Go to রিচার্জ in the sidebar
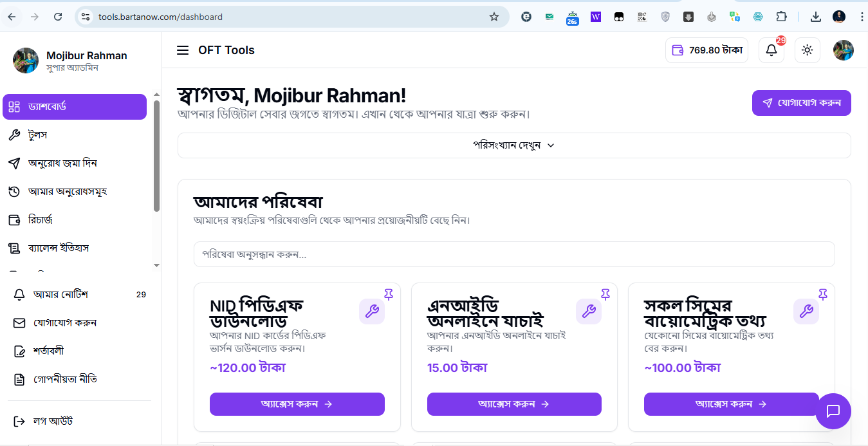Screen dimensions: 868x446 point(40,220)
